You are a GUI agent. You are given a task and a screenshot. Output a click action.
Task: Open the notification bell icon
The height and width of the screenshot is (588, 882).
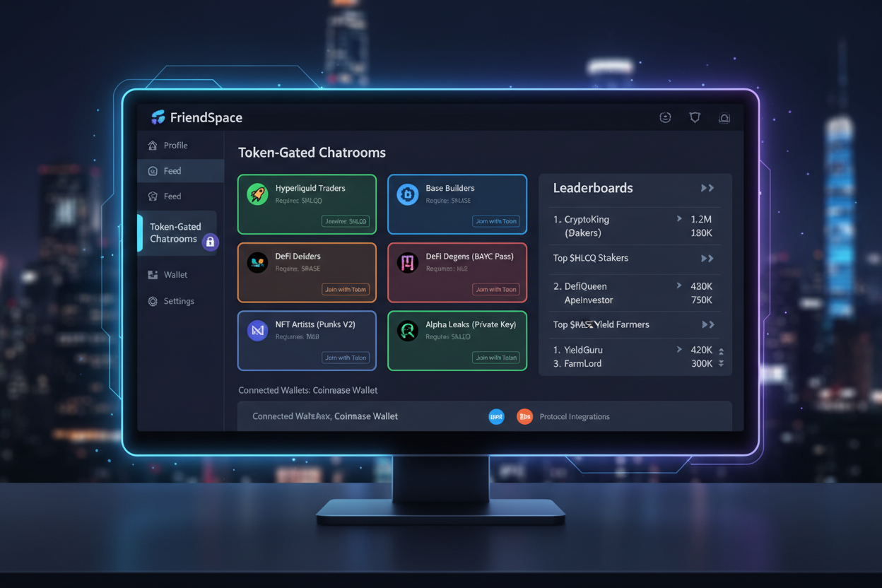pyautogui.click(x=724, y=117)
